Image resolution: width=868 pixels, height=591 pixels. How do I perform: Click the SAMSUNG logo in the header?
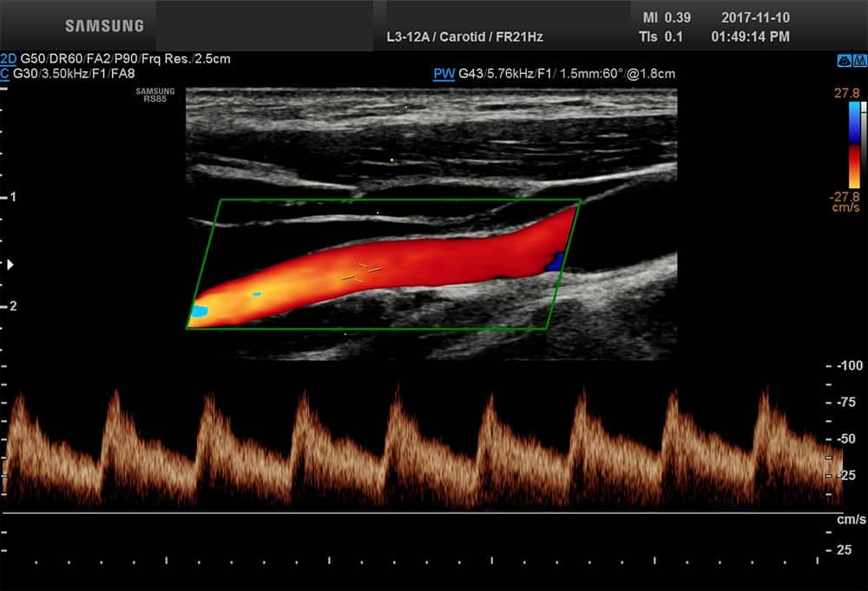point(103,25)
